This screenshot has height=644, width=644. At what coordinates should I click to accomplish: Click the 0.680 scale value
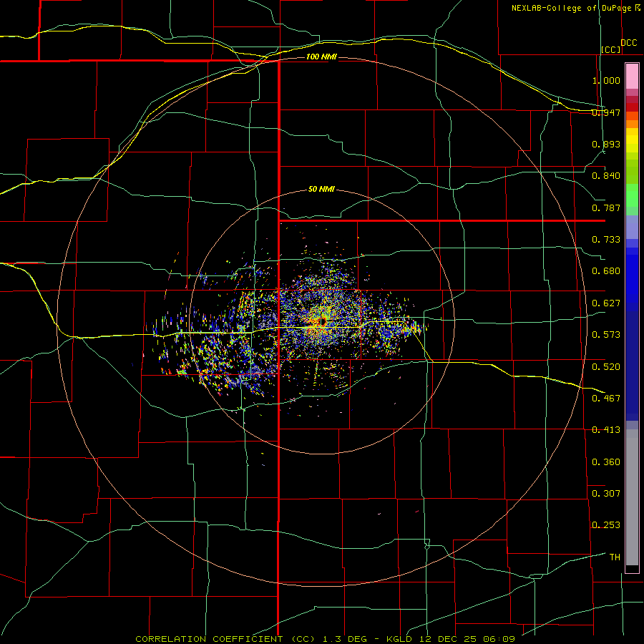click(606, 271)
